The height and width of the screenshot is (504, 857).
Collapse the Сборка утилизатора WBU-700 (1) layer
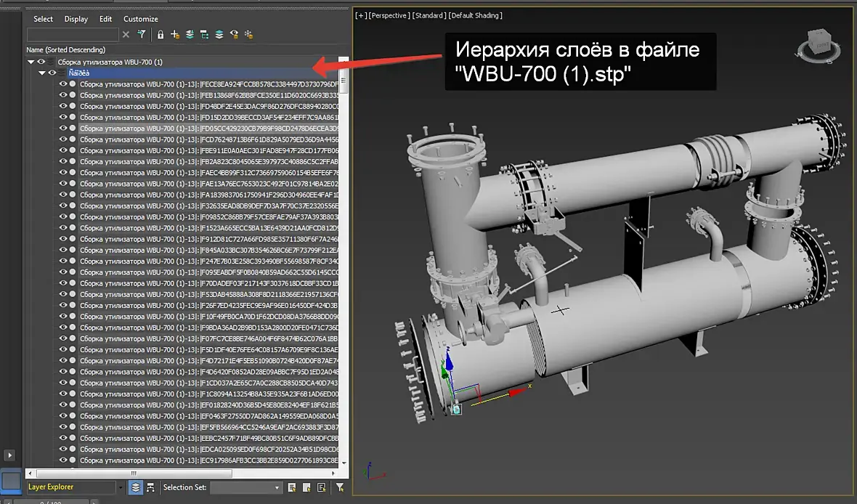[x=31, y=62]
